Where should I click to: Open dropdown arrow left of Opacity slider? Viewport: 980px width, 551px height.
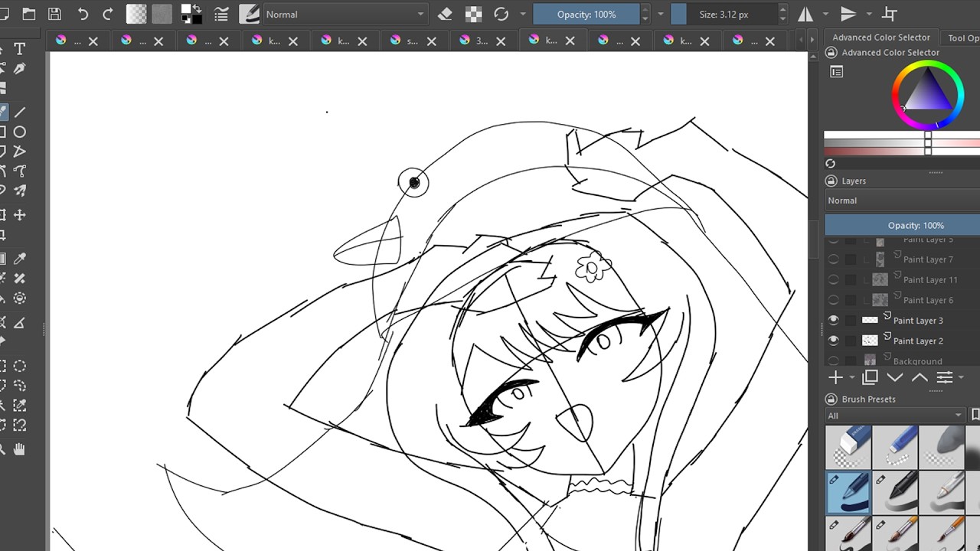coord(523,14)
